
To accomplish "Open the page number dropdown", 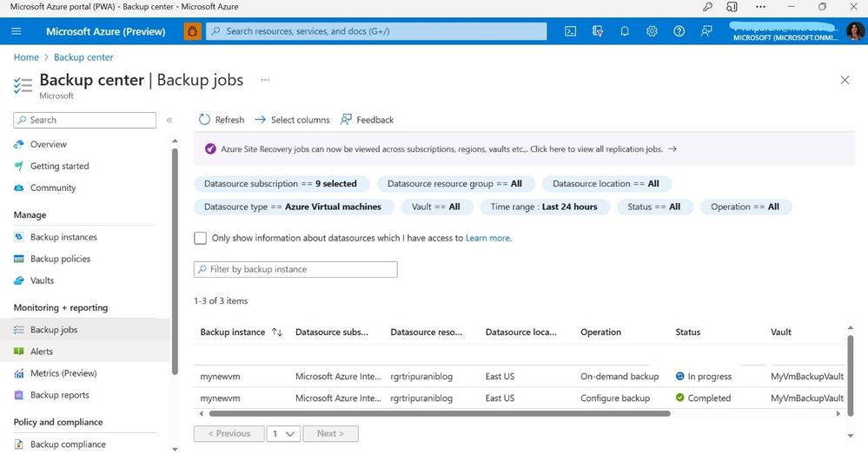I will point(283,433).
